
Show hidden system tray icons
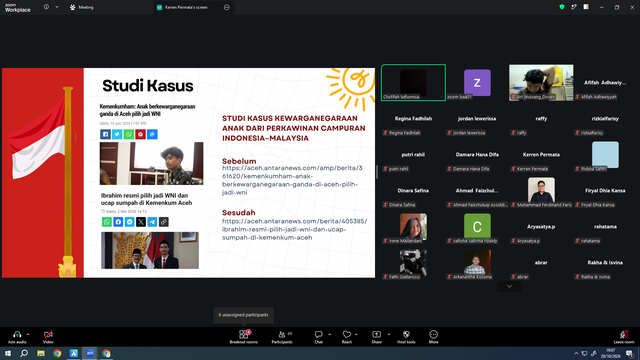click(576, 353)
